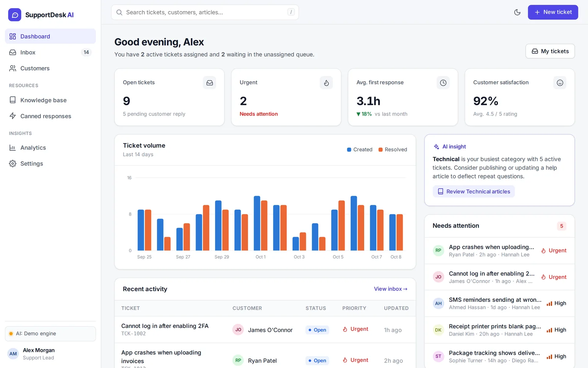Image resolution: width=588 pixels, height=368 pixels.
Task: Click the AI insight sparkle icon
Action: [x=436, y=146]
